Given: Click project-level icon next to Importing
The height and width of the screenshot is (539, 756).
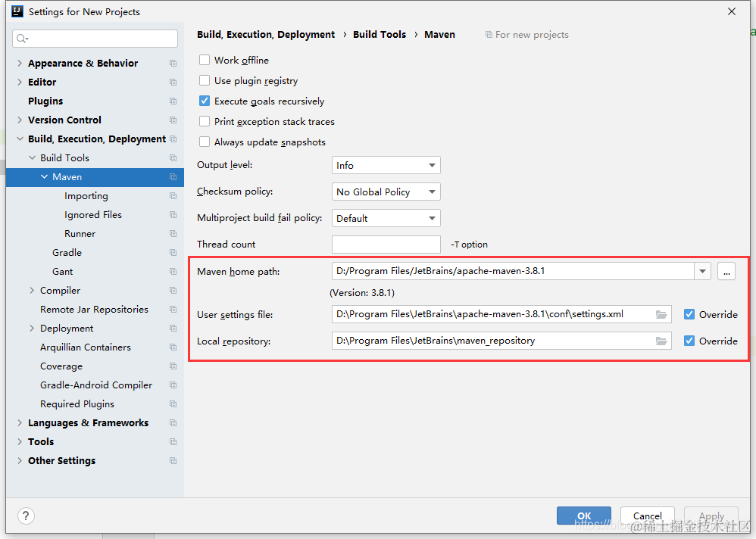Looking at the screenshot, I should 173,196.
